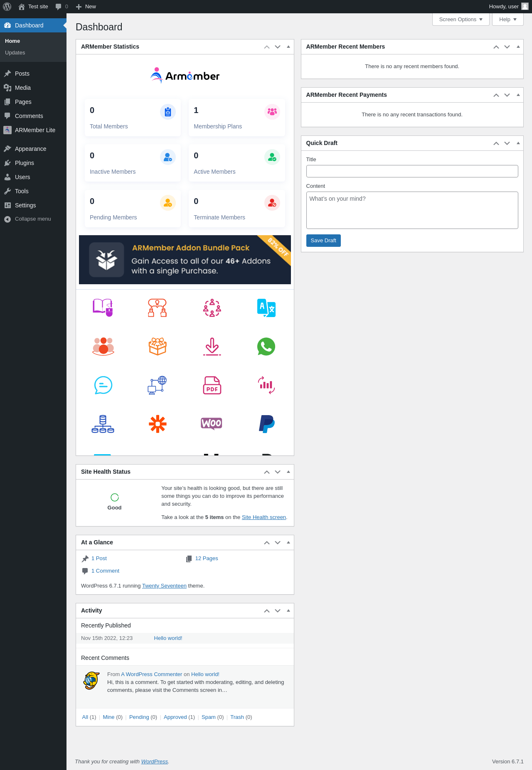Open the PDF addon icon

tap(212, 385)
